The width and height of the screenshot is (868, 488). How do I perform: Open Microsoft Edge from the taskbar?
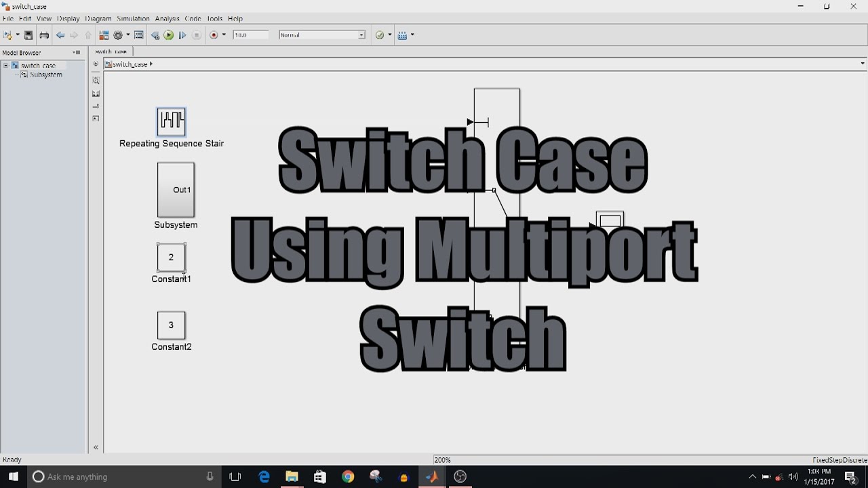click(264, 476)
